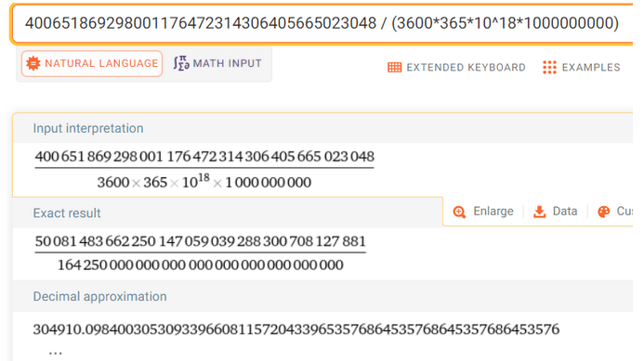Click the Decimal approximation heading

99,297
